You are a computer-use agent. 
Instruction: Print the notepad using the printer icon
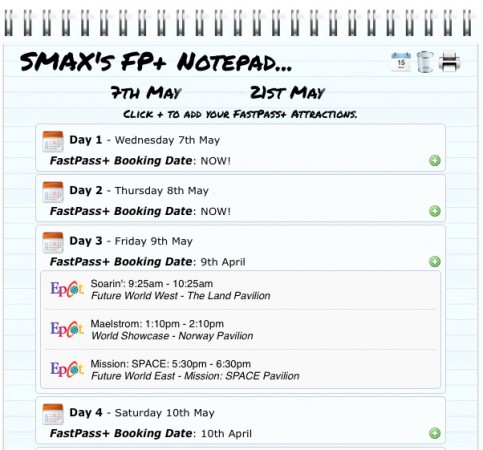(450, 61)
